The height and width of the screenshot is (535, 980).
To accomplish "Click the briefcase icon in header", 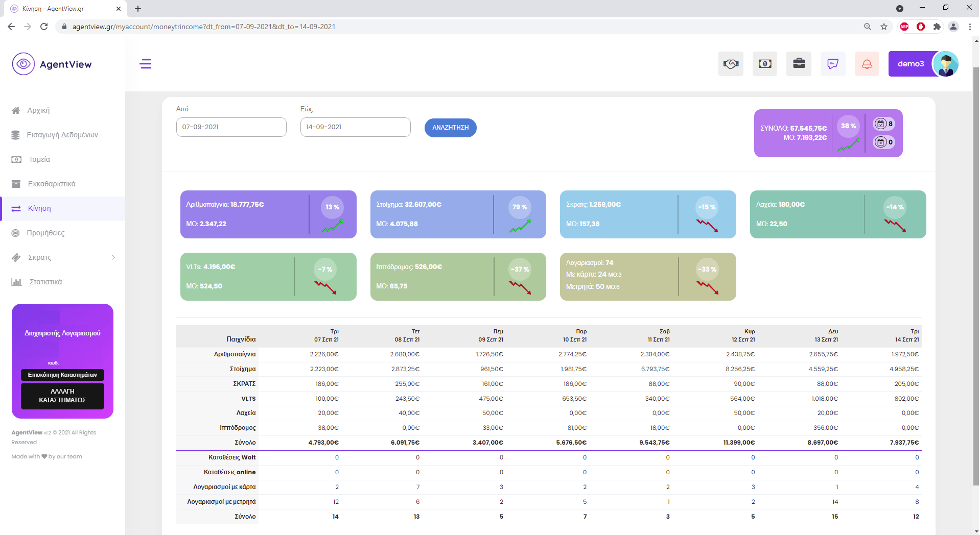I will pos(799,64).
